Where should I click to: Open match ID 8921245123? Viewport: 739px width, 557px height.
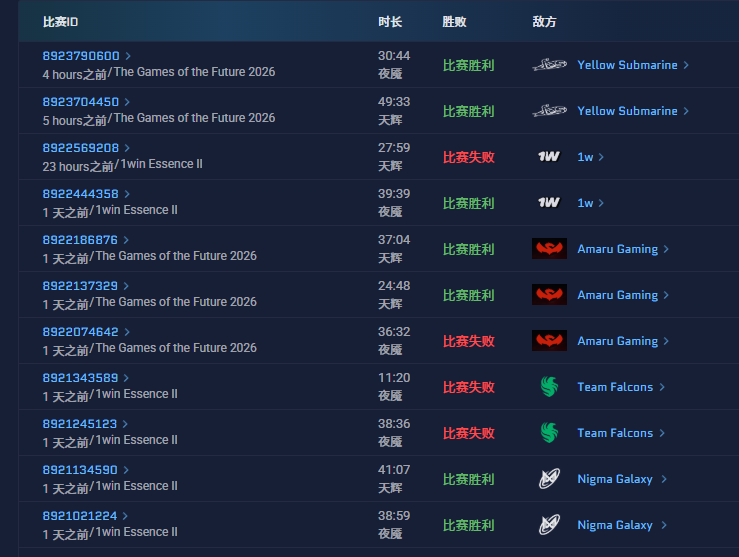(x=80, y=424)
